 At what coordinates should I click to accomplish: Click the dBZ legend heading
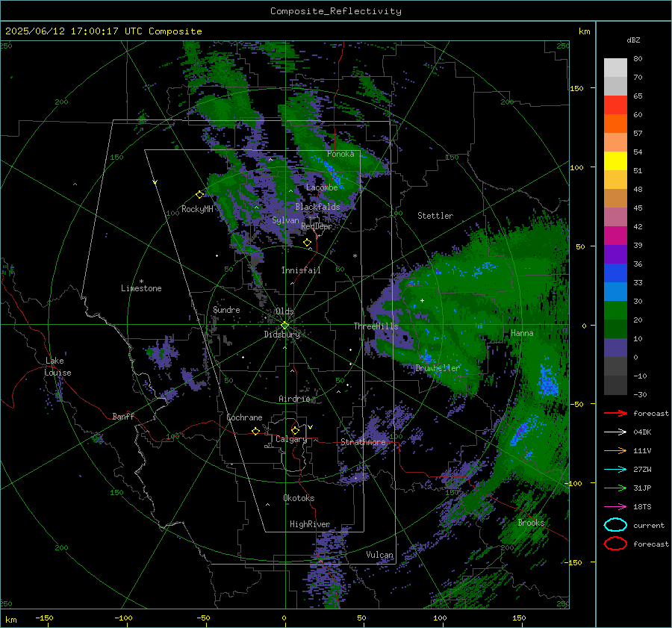coord(633,40)
